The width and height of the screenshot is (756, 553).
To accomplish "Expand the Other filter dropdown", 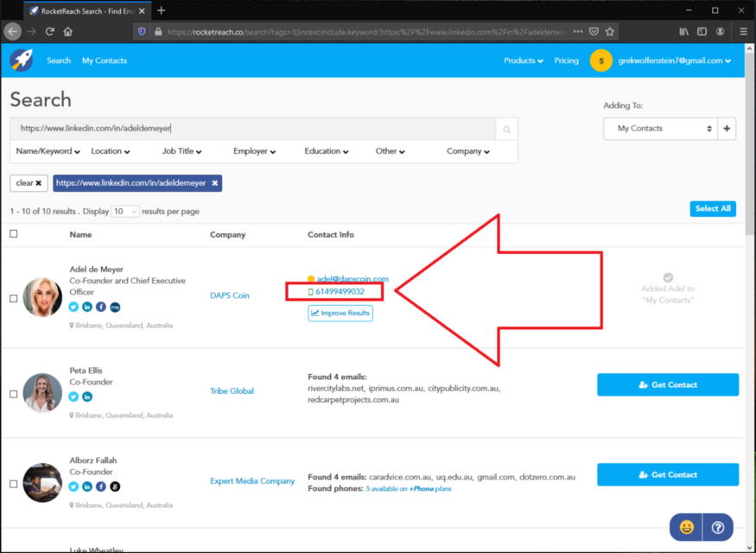I will coord(390,151).
